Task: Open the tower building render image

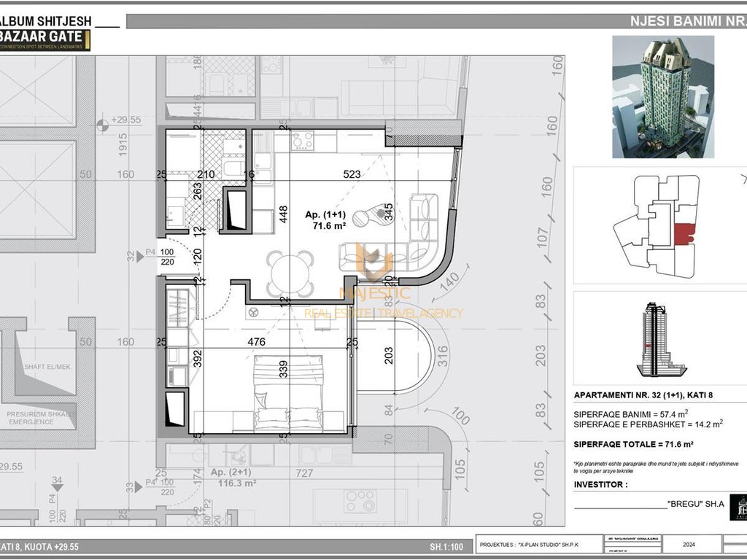Action: click(x=662, y=97)
